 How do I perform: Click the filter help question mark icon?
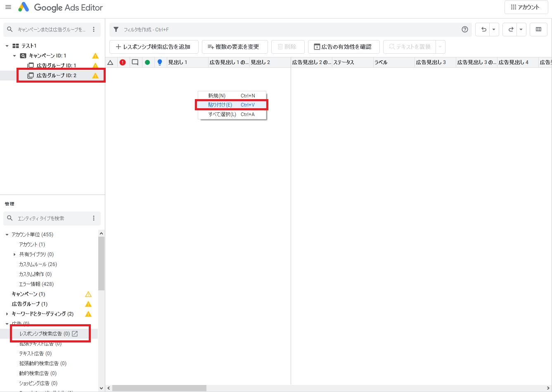(x=465, y=29)
